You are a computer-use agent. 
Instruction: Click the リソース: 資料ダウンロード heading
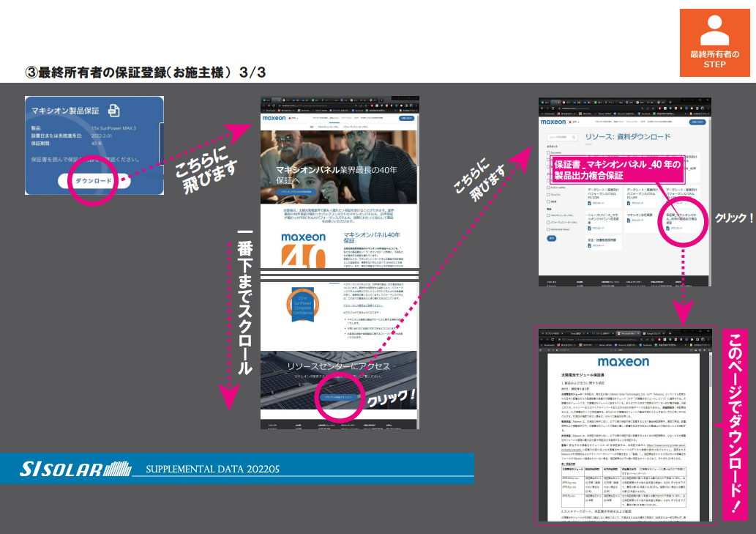628,137
